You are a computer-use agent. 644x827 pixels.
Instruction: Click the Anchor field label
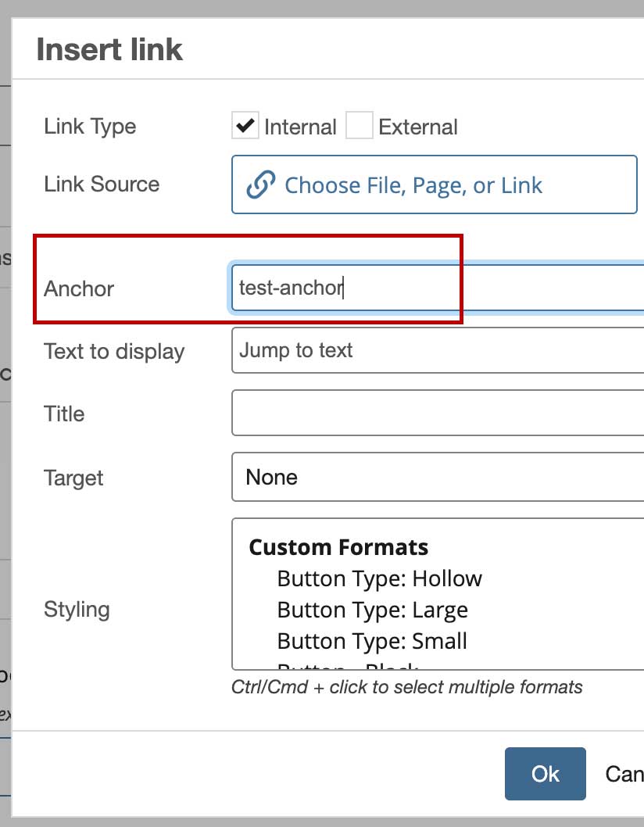(79, 288)
